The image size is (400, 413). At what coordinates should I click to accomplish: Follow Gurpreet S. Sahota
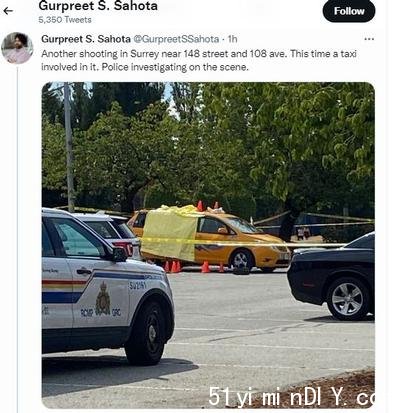click(349, 11)
